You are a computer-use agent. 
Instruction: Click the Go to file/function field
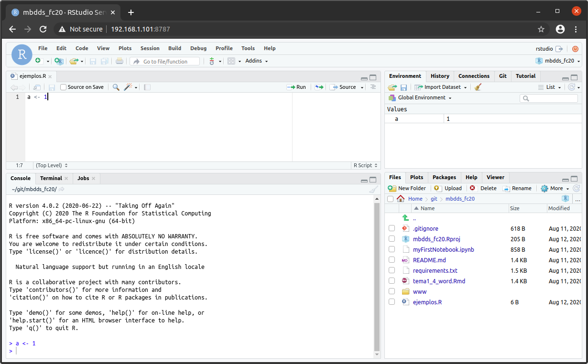[165, 61]
